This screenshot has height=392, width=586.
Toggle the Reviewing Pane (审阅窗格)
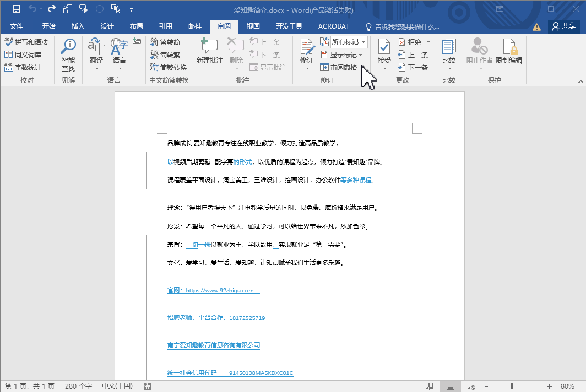[x=339, y=67]
